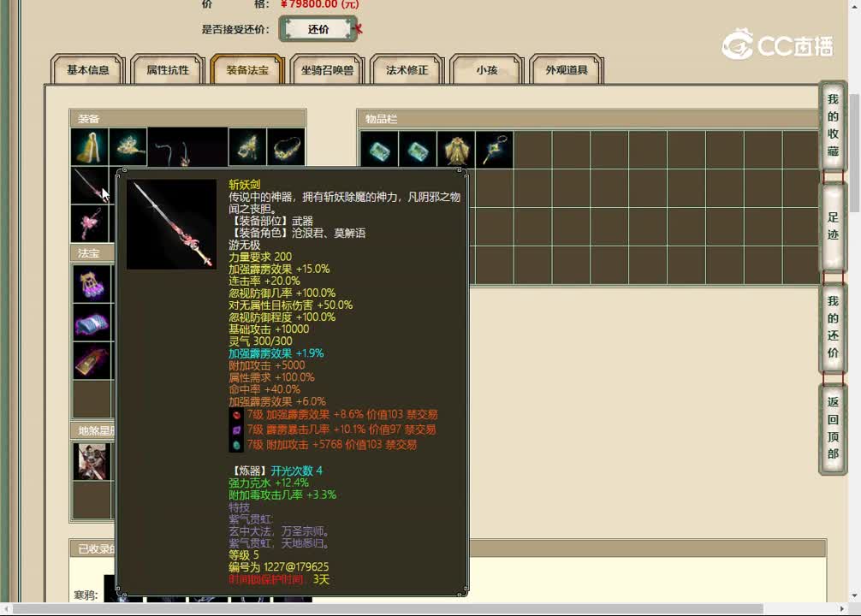Switch to the 法术修正 tab
Image resolution: width=861 pixels, height=616 pixels.
[x=407, y=69]
